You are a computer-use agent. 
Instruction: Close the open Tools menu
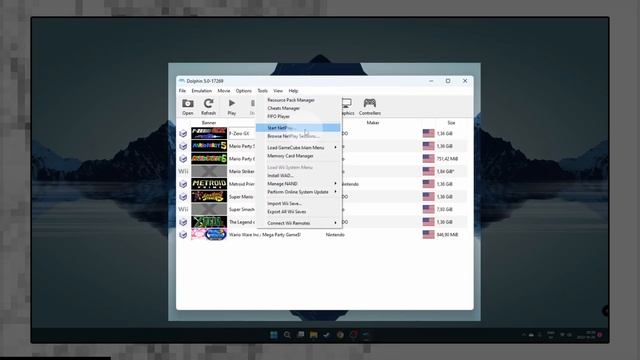tap(262, 91)
